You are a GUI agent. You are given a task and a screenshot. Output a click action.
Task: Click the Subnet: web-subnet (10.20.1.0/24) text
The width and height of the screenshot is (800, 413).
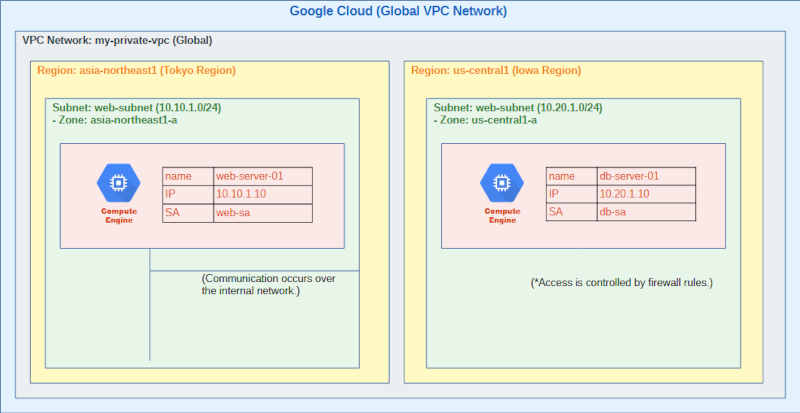pyautogui.click(x=518, y=108)
